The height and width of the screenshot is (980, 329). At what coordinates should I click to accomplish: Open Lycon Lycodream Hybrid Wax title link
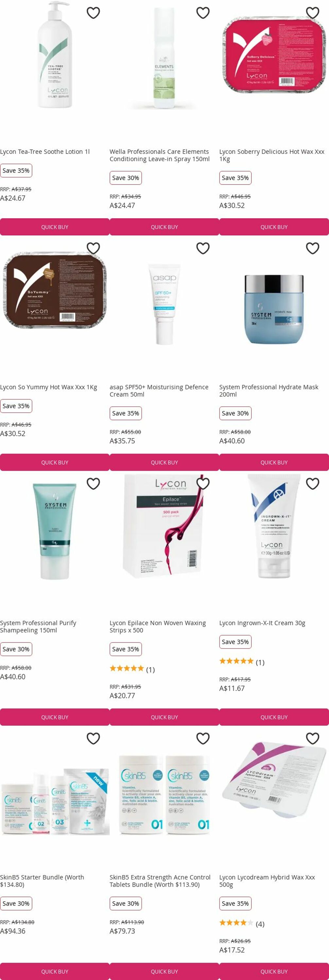(x=267, y=881)
